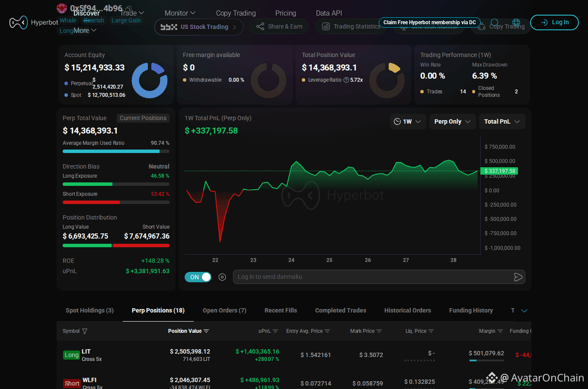The height and width of the screenshot is (389, 588).
Task: Sort the uPnL column
Action: pos(275,331)
